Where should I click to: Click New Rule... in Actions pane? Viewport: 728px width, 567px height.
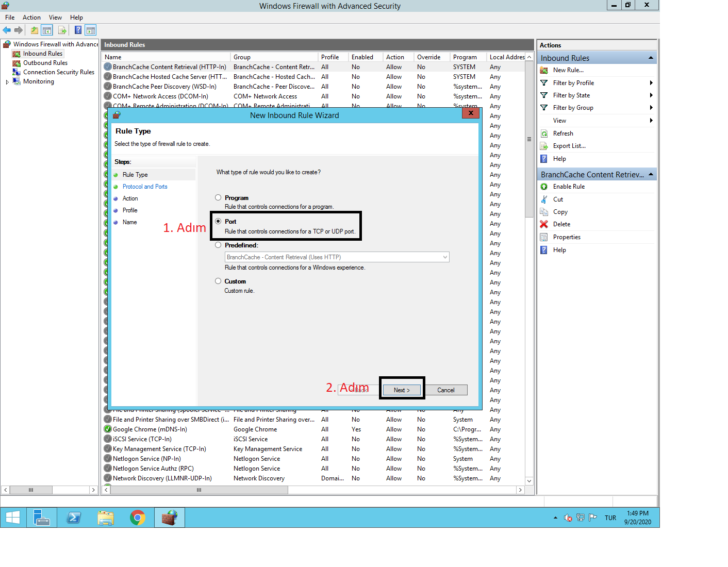click(568, 70)
